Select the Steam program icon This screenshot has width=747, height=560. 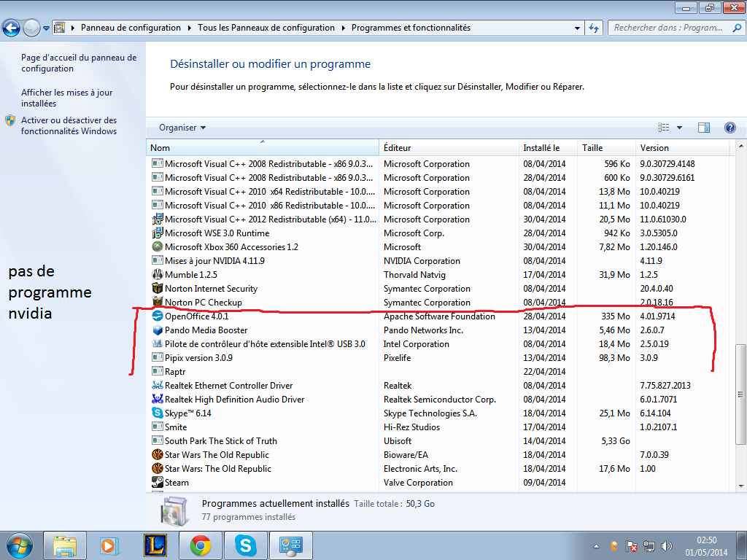[158, 483]
